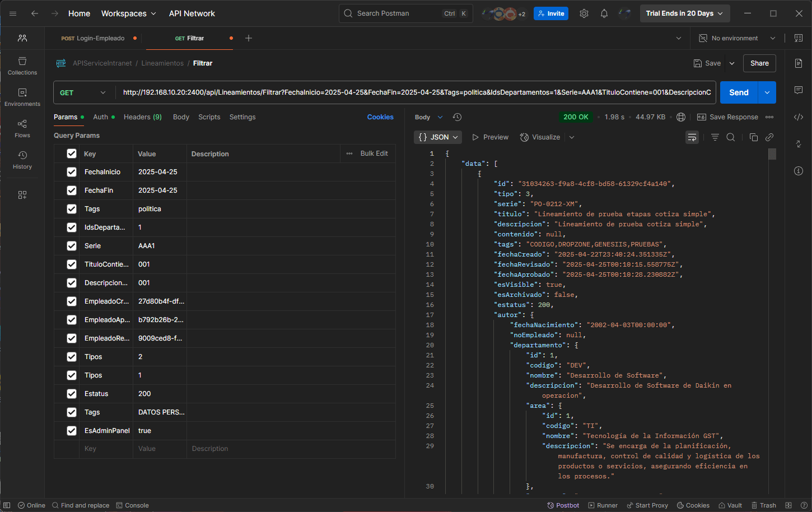Click the network globe icon in response
This screenshot has width=812, height=512.
point(681,117)
